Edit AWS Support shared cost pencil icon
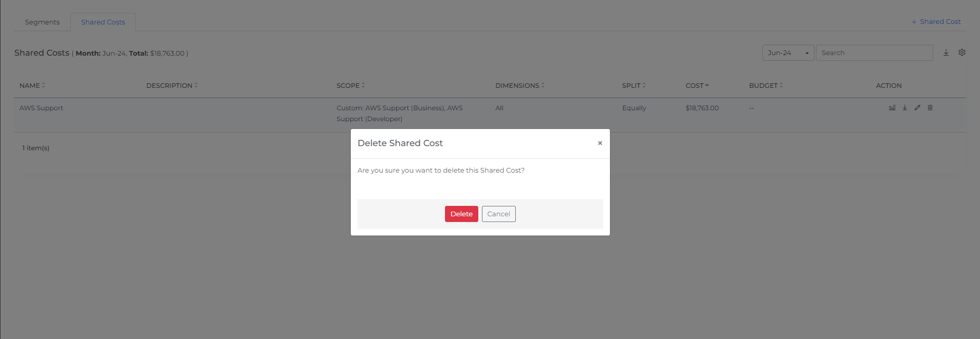980x339 pixels. [918, 108]
